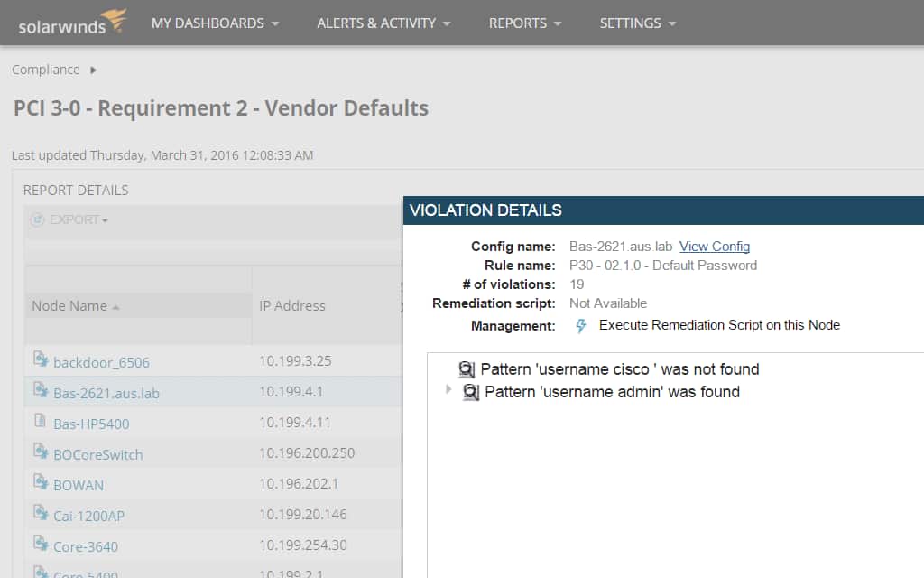The width and height of the screenshot is (924, 578).
Task: Click the Compliance breadcrumb
Action: click(45, 69)
